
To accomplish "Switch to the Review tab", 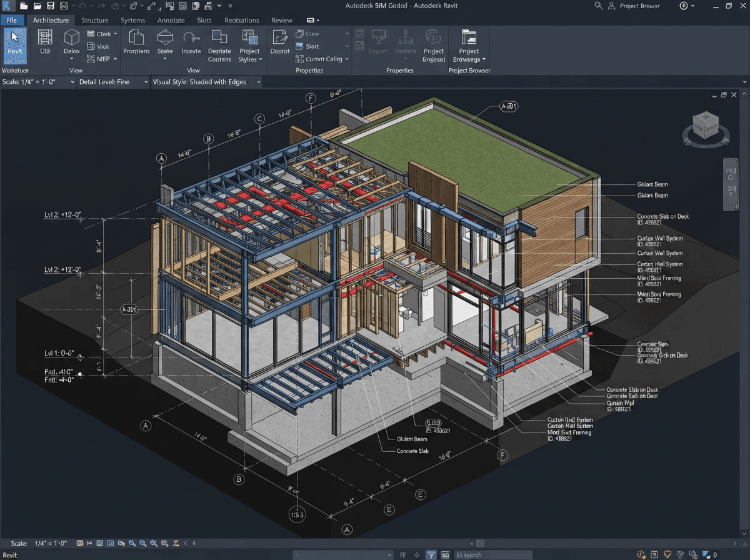I will [281, 20].
